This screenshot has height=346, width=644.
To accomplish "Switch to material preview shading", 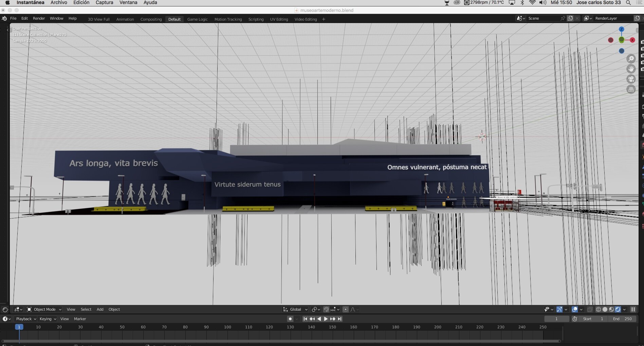I will click(x=611, y=309).
